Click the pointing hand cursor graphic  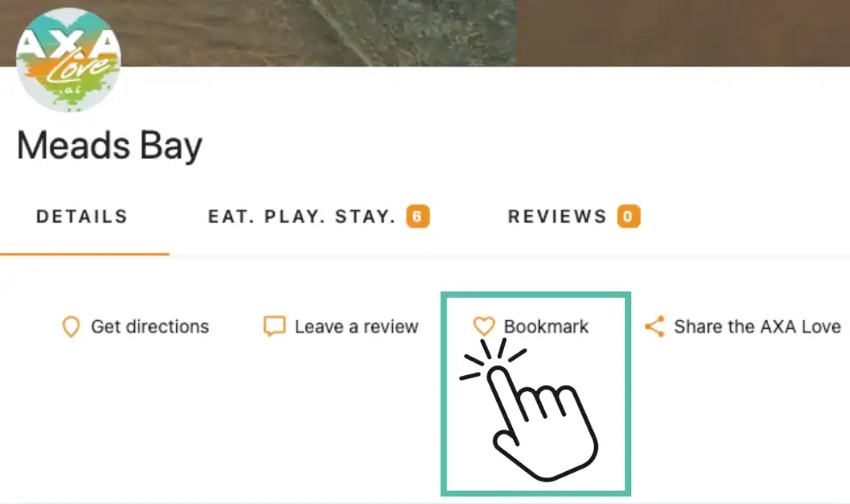[528, 410]
